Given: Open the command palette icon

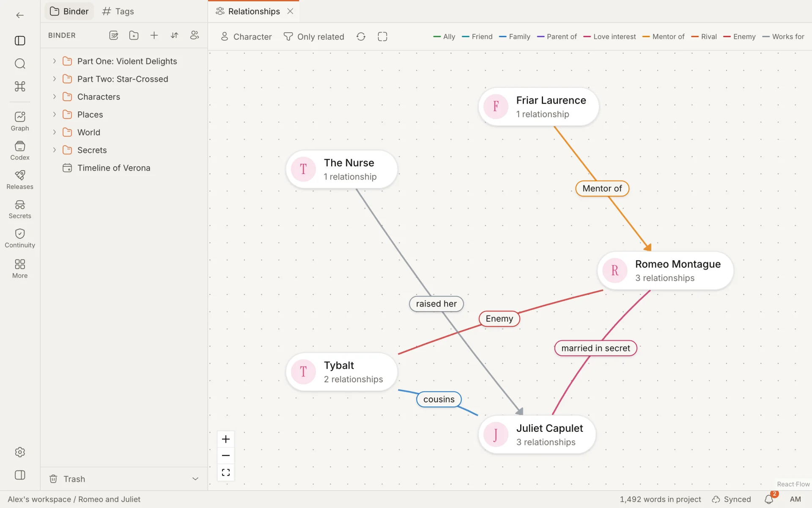Looking at the screenshot, I should (x=20, y=86).
